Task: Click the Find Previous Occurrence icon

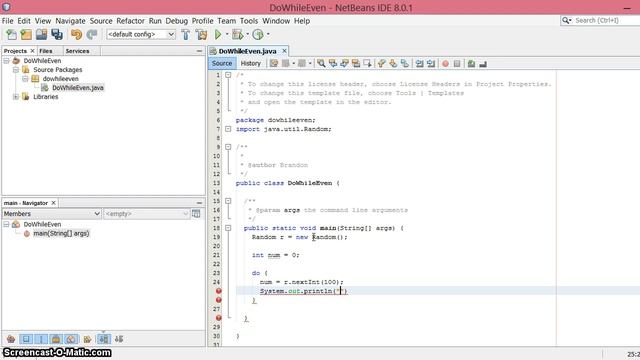Action: pos(333,64)
